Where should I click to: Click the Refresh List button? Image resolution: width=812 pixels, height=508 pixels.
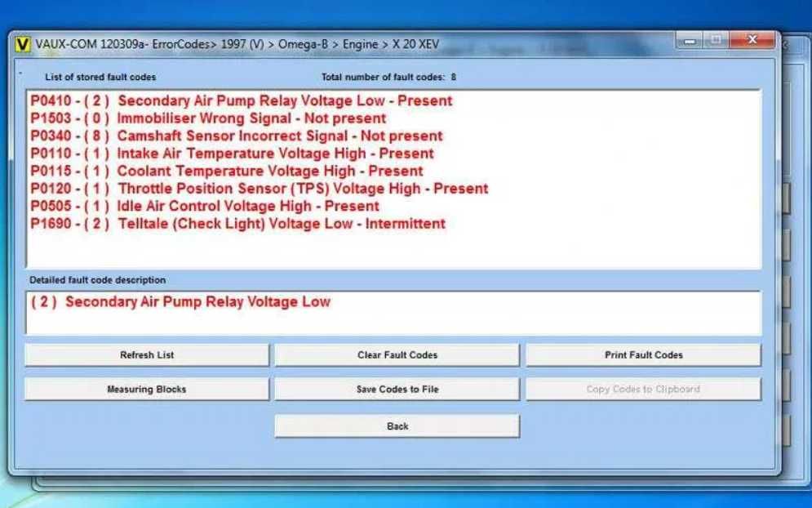point(147,355)
